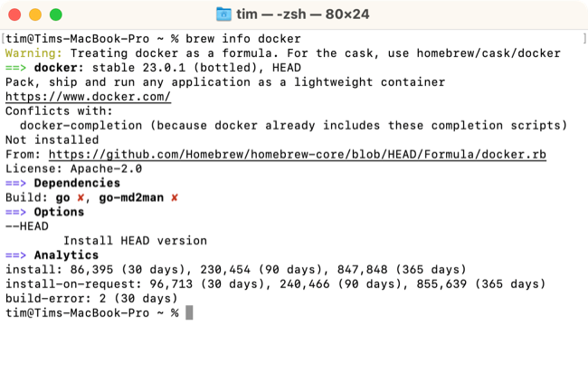This screenshot has height=383, width=588.
Task: Click the red X next to go
Action: tap(81, 197)
